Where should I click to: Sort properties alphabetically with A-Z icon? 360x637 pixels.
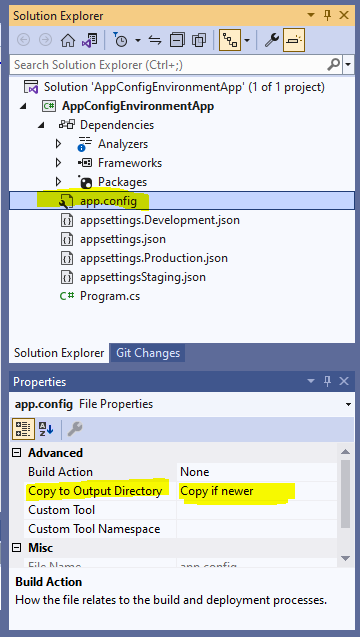click(46, 429)
